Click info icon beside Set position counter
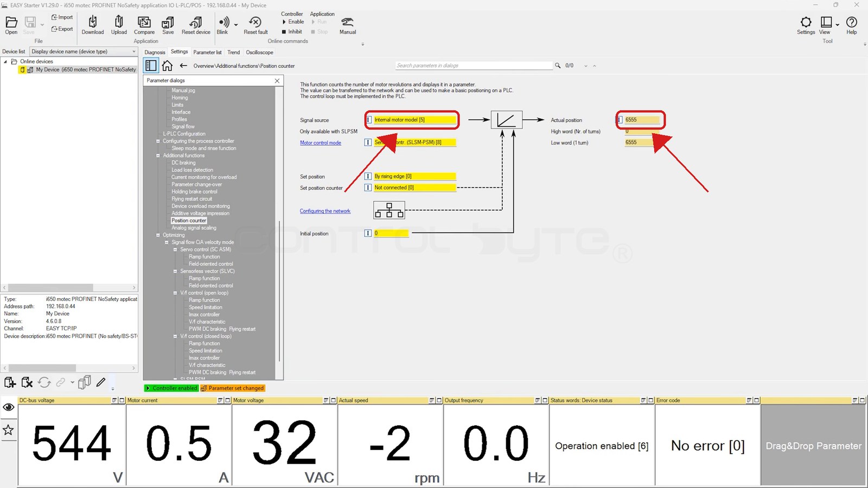The image size is (868, 488). pos(368,188)
